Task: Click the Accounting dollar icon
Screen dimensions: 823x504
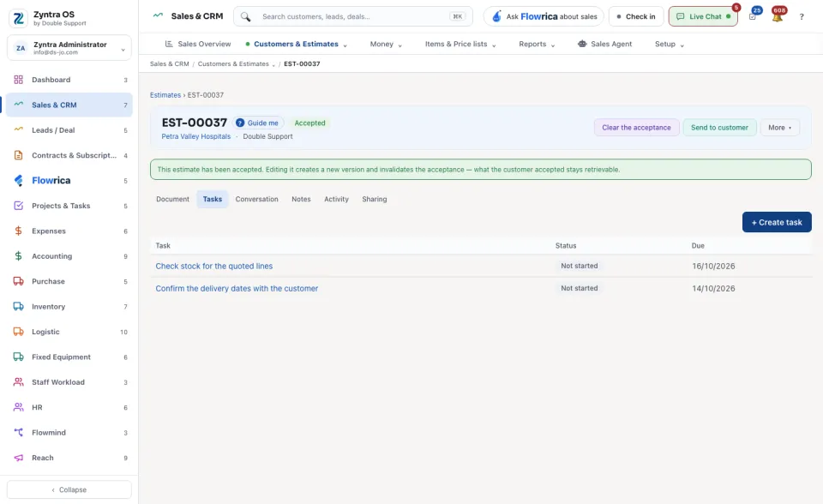Action: [18, 256]
